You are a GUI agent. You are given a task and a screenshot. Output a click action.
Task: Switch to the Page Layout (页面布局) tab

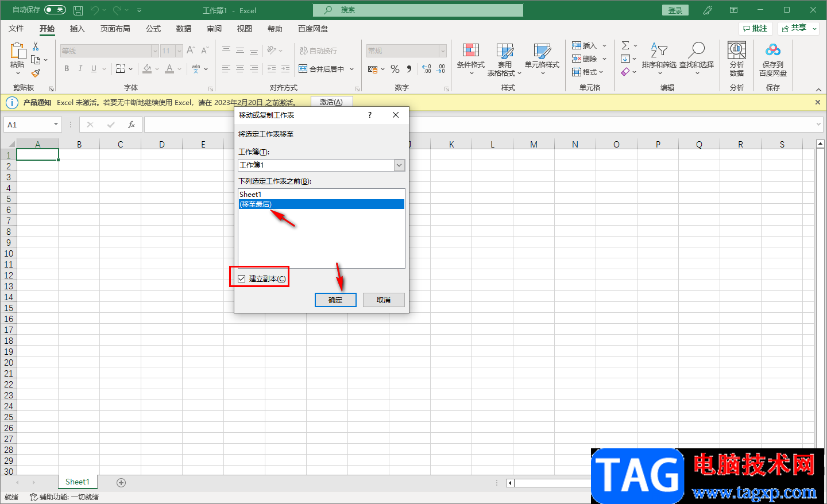[x=115, y=29]
